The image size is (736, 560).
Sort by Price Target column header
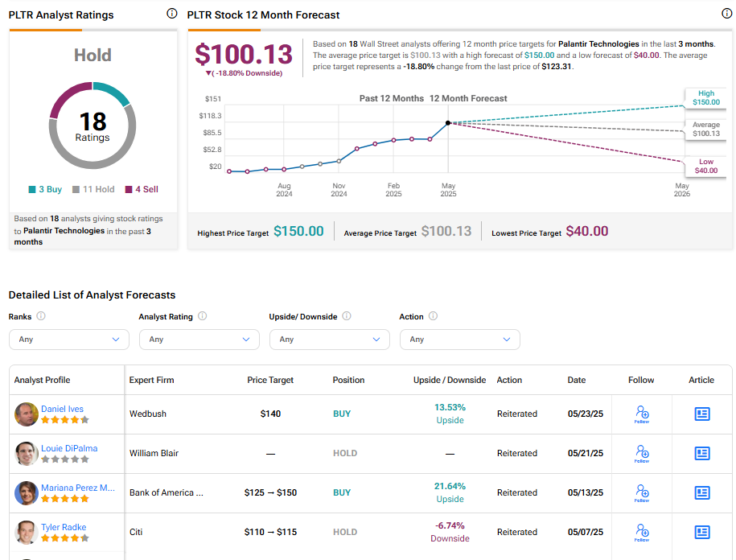tap(270, 380)
